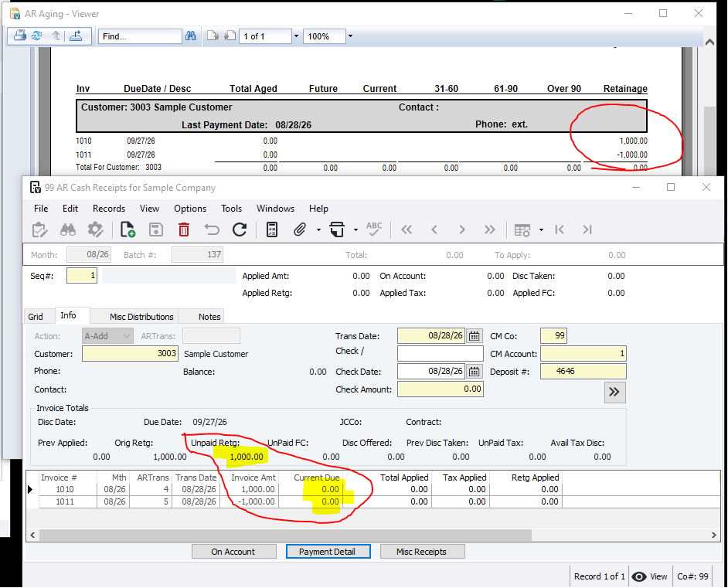Expand the dropdown arrow left of ABC icon
The width and height of the screenshot is (728, 588).
point(355,230)
